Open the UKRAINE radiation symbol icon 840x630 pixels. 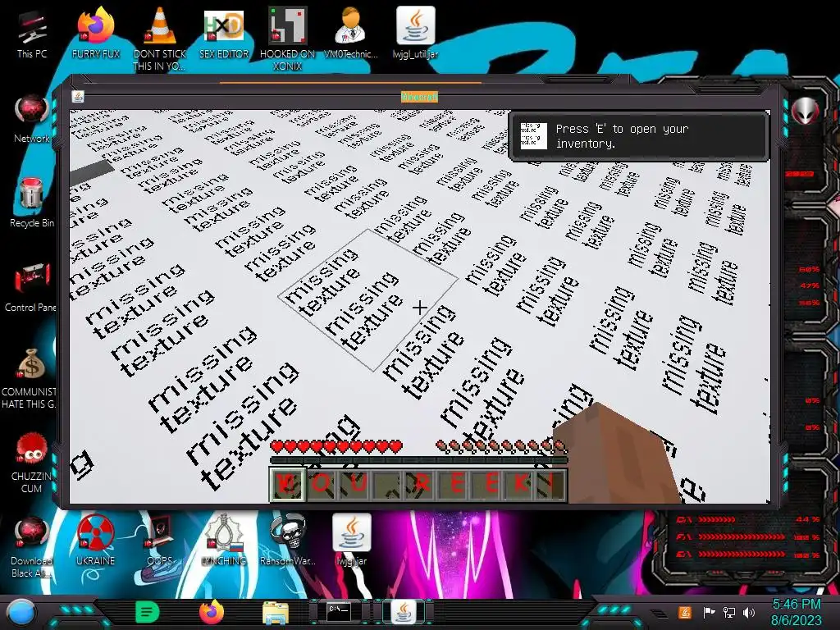95,540
